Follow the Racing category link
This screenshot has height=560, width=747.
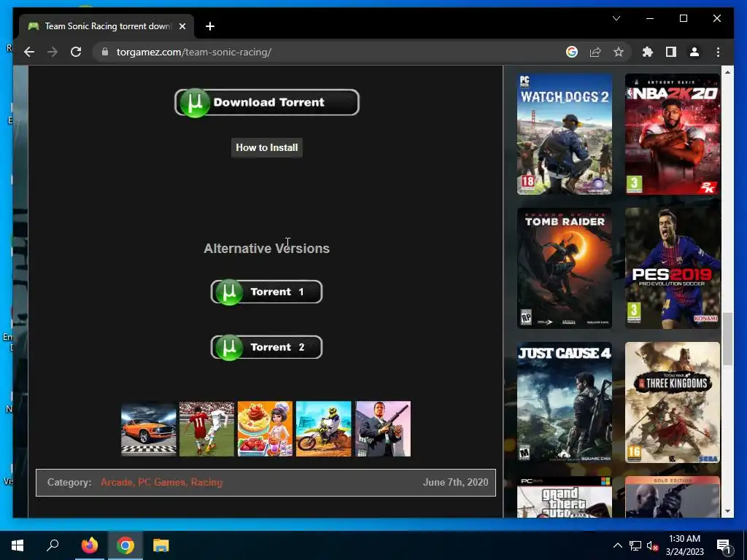(x=206, y=483)
